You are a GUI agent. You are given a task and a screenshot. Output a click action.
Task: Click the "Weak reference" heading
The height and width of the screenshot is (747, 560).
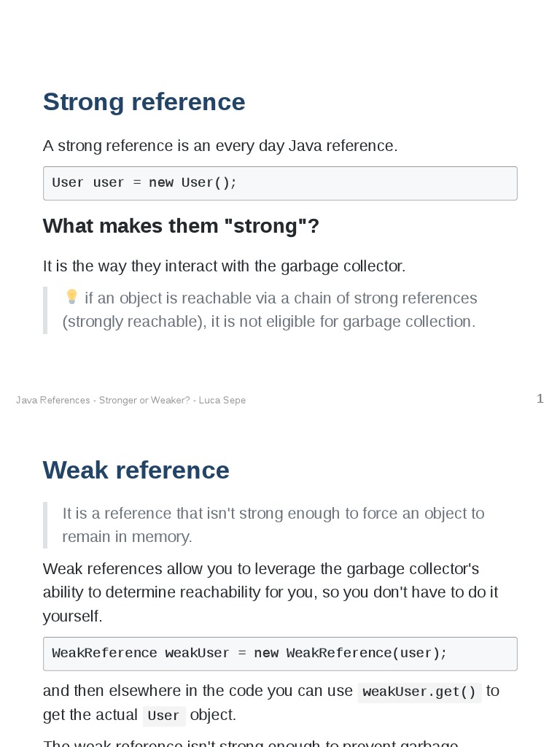point(136,471)
